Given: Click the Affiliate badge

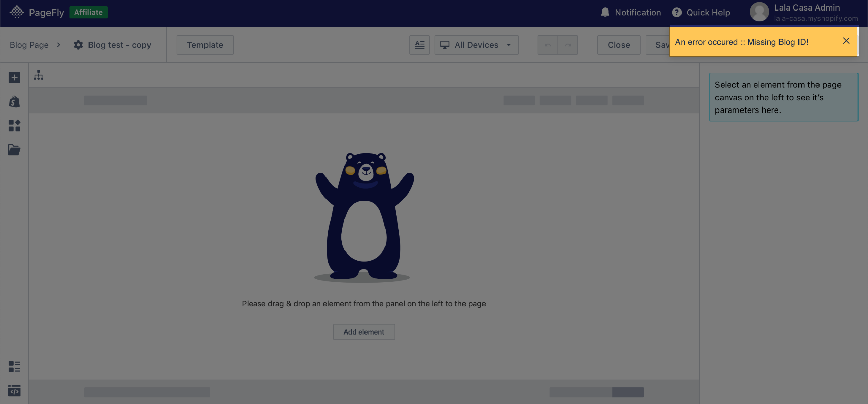Looking at the screenshot, I should point(88,12).
